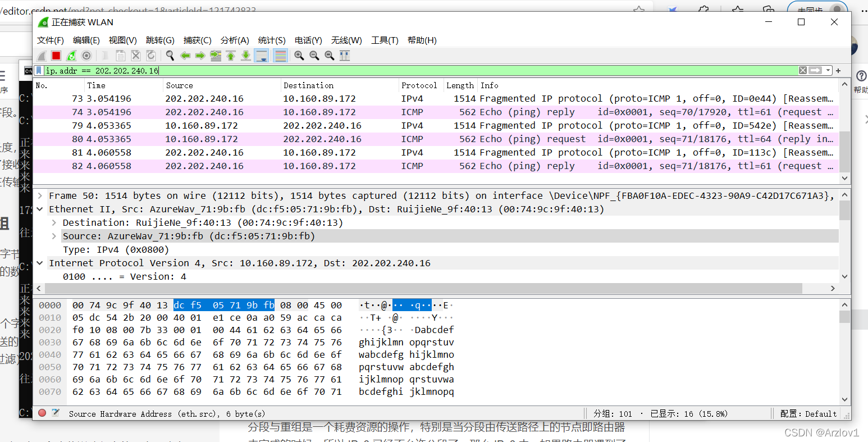Click the expert information red circle icon
The width and height of the screenshot is (868, 442).
[42, 413]
